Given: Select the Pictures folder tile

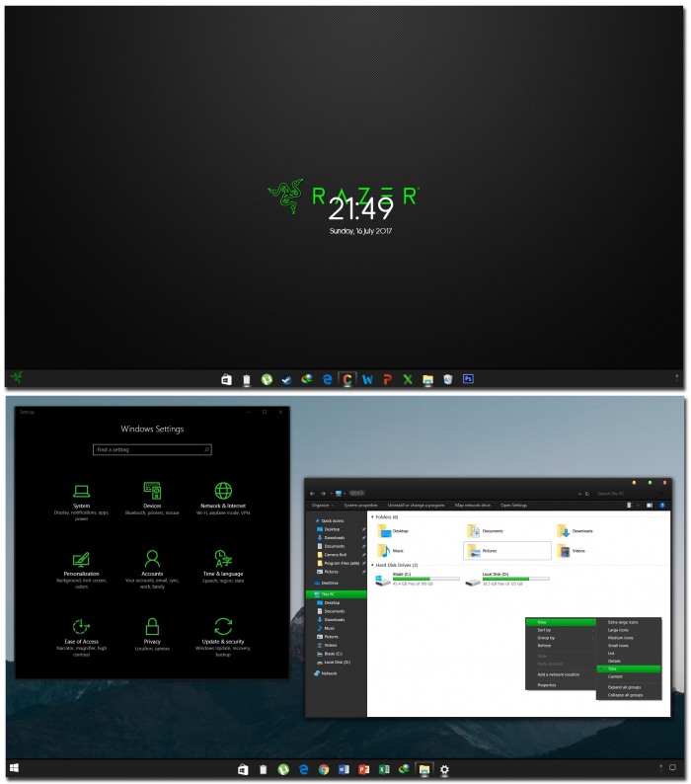Looking at the screenshot, I should tap(507, 551).
